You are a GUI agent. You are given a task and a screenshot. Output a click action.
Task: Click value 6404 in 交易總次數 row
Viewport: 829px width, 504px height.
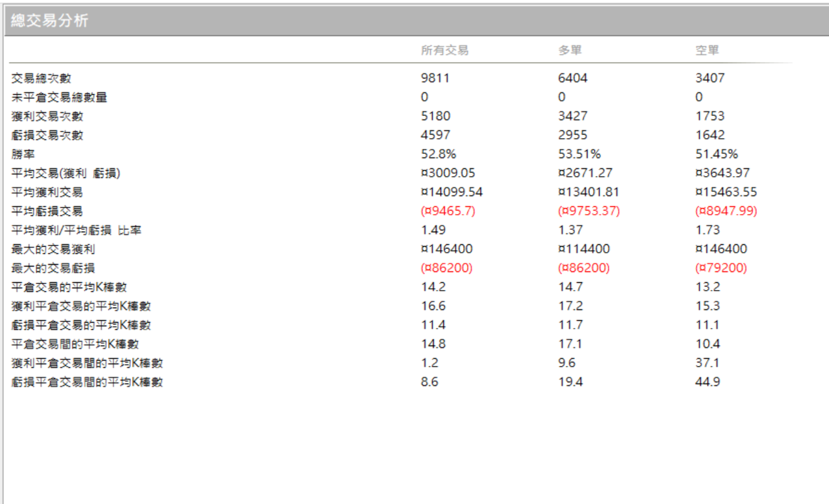[x=573, y=79]
